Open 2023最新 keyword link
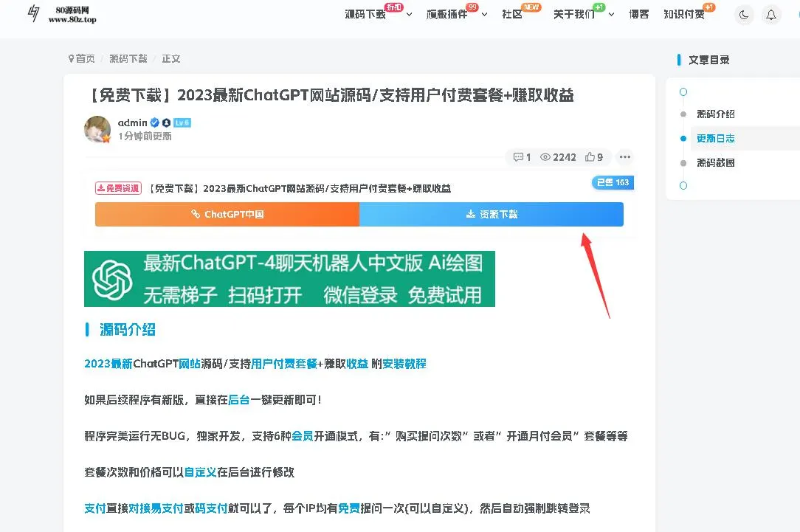800x532 pixels. coord(108,364)
